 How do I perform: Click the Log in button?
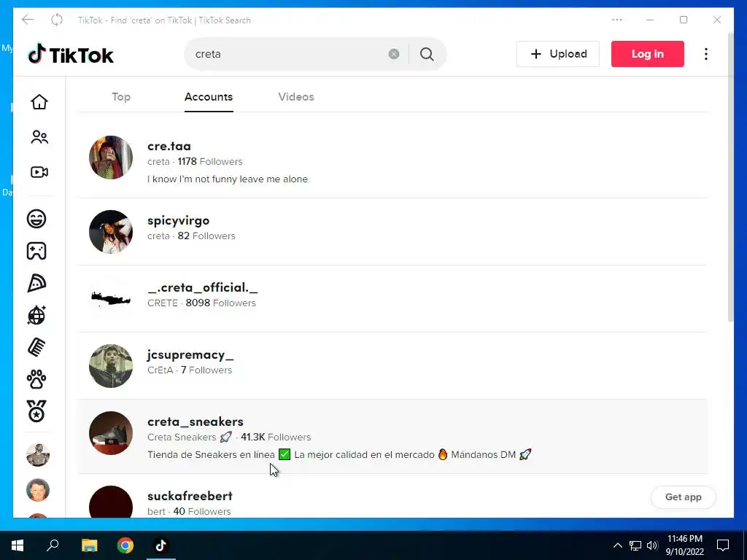648,54
